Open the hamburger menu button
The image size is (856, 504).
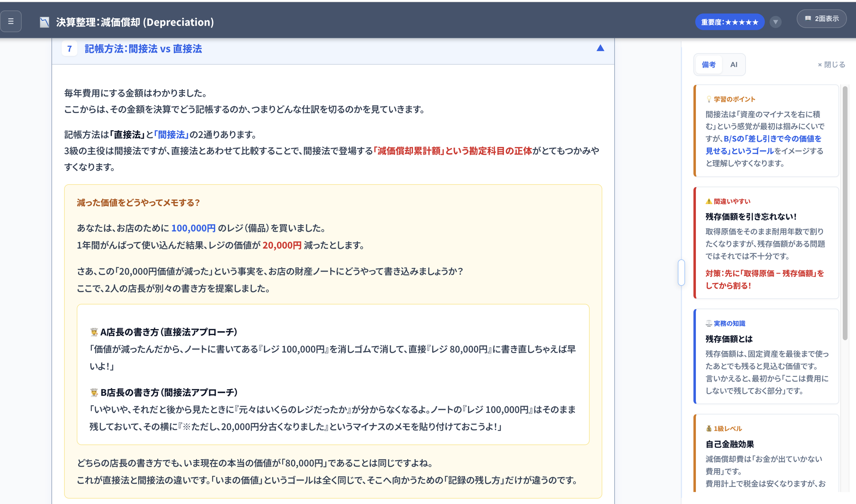[11, 21]
